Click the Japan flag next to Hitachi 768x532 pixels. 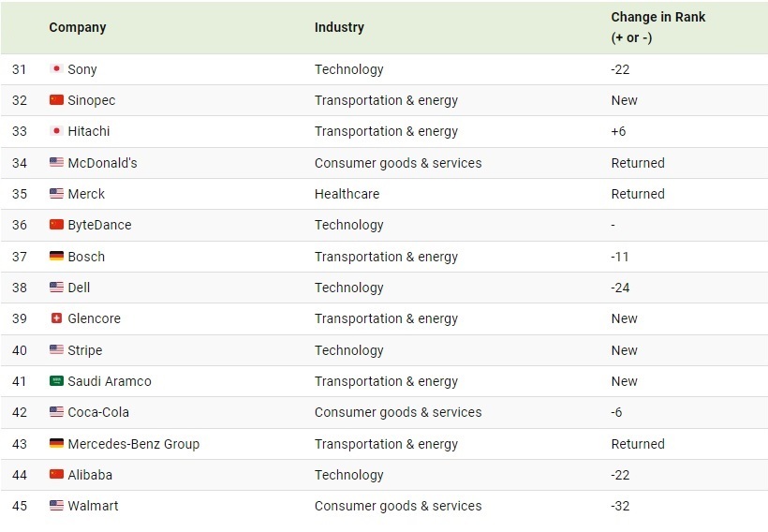tap(56, 131)
